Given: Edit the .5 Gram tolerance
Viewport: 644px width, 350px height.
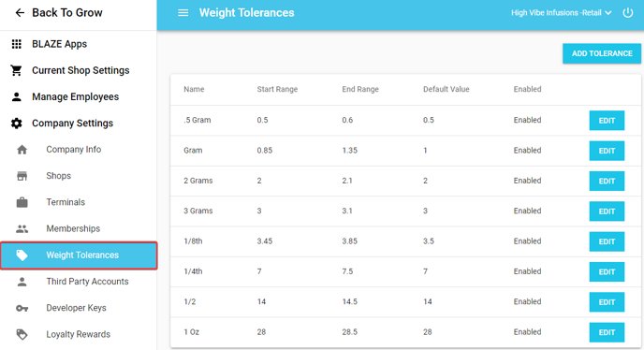Looking at the screenshot, I should coord(607,121).
